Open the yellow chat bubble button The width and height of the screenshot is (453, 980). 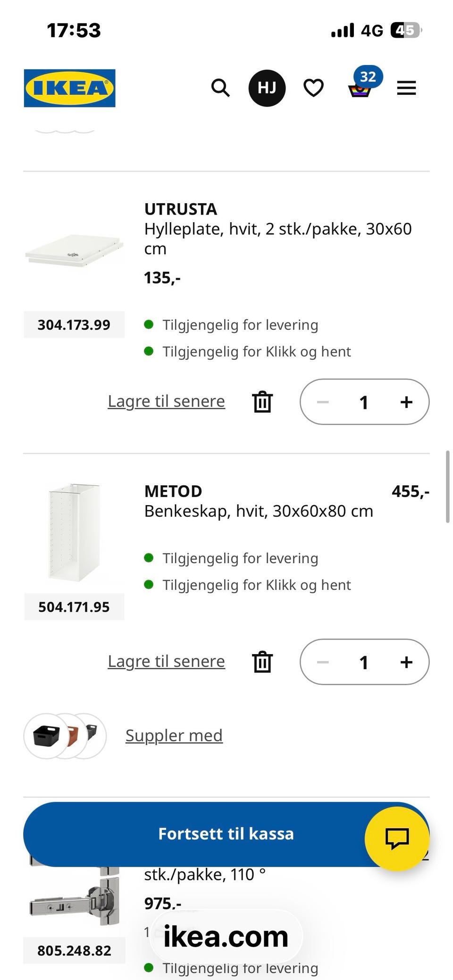(x=397, y=839)
